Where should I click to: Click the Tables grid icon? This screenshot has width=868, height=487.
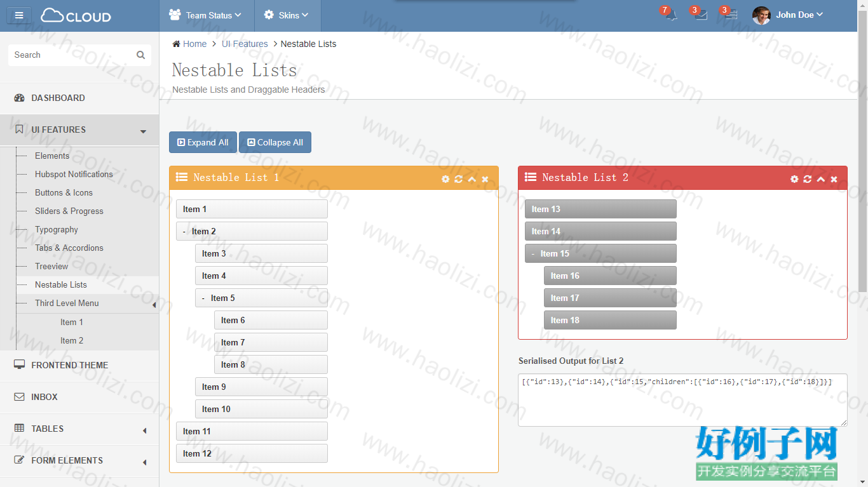(x=19, y=429)
